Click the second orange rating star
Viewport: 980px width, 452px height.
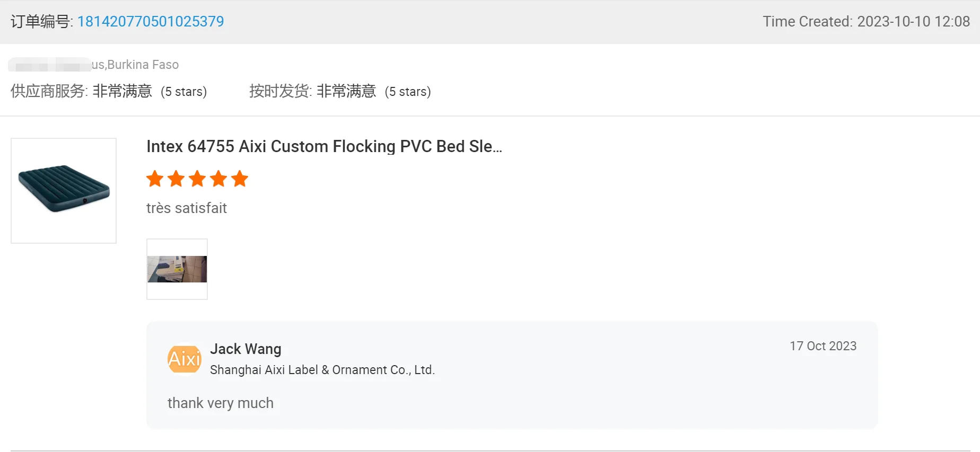[x=176, y=179]
